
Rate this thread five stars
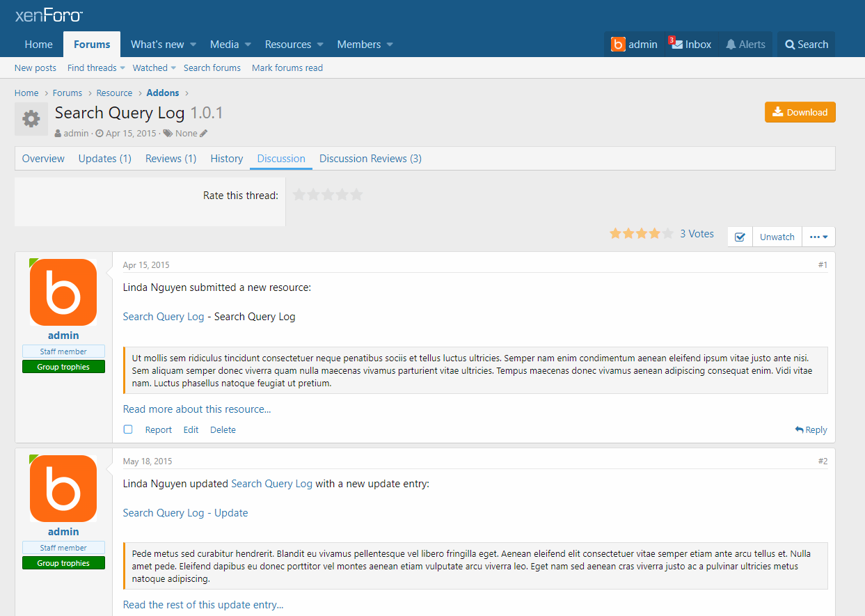(357, 195)
